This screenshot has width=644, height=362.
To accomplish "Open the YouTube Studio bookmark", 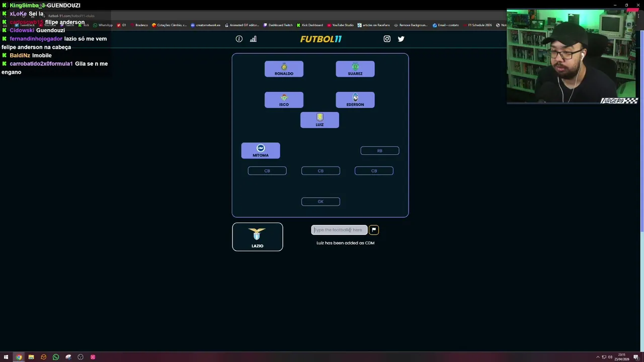I will click(340, 25).
